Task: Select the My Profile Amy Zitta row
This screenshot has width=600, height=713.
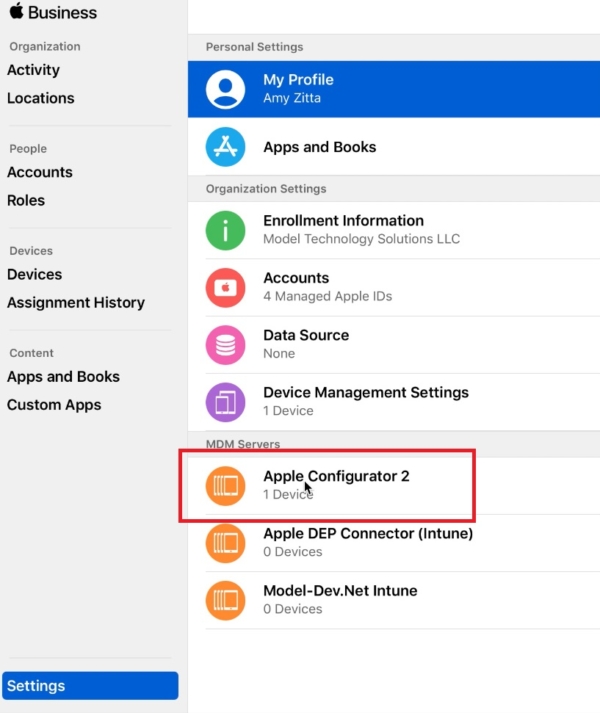Action: (394, 89)
